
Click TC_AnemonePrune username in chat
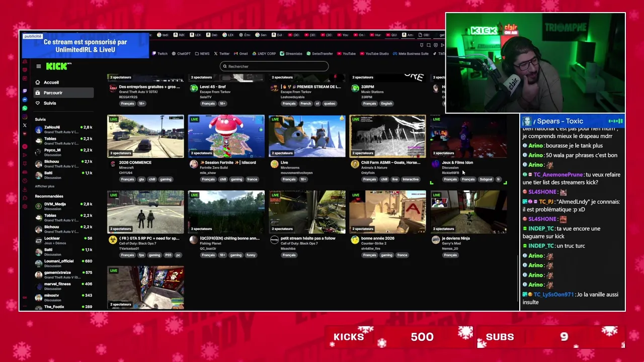click(x=558, y=174)
